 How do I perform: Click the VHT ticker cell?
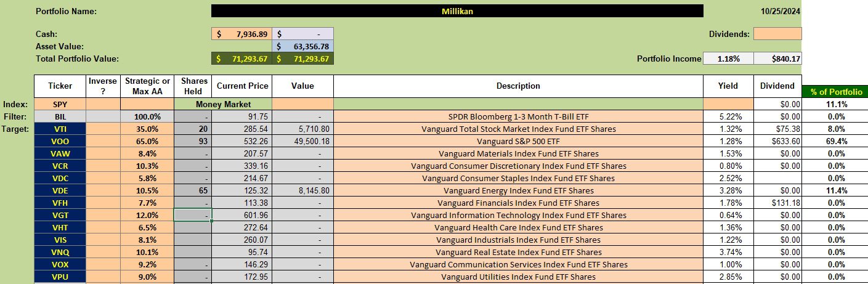[60, 227]
